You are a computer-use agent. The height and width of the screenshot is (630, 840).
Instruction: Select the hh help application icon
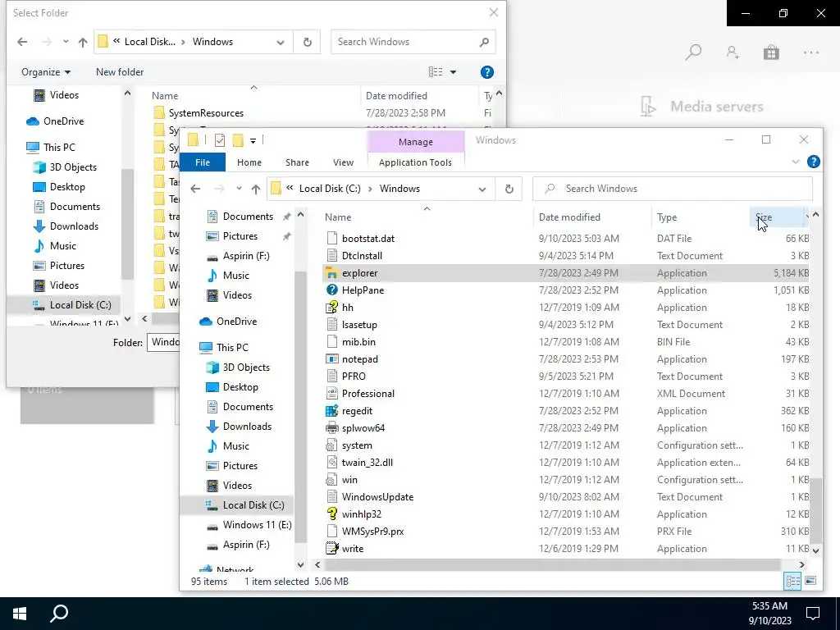click(332, 308)
